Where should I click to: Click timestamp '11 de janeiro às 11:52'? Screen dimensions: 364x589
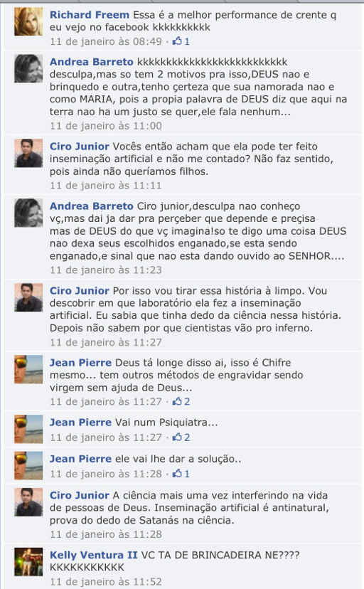pyautogui.click(x=106, y=581)
